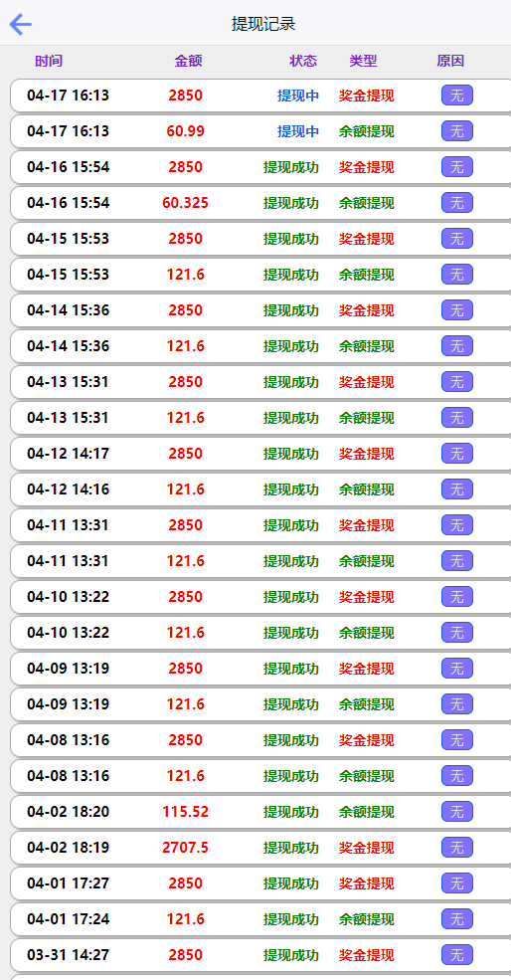The width and height of the screenshot is (511, 980).
Task: Click the 提现记录 page title
Action: (x=263, y=24)
